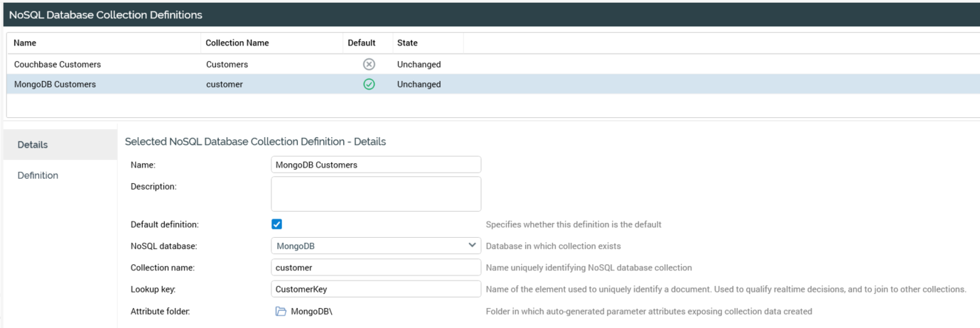Click the Default column header
The width and height of the screenshot is (980, 328).
point(361,43)
